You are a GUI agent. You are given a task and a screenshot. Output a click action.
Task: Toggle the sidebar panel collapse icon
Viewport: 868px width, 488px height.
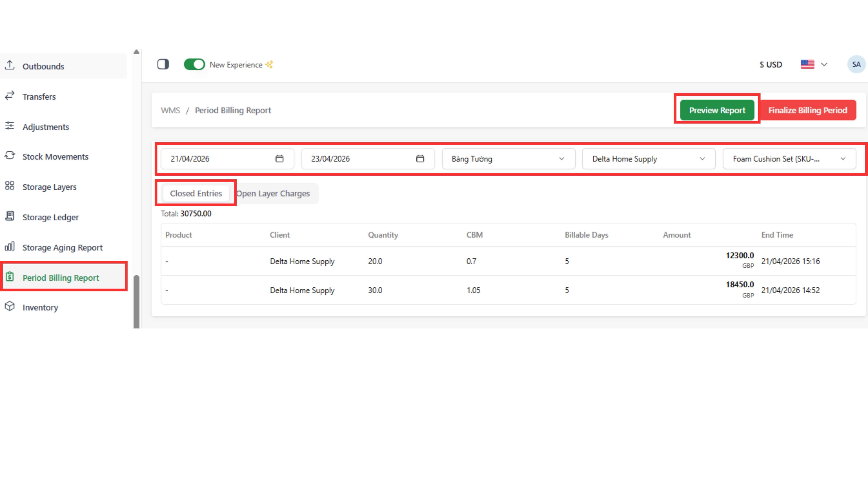(163, 64)
